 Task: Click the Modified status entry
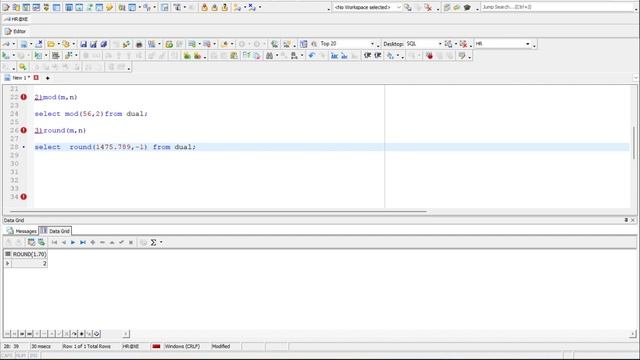pos(221,346)
